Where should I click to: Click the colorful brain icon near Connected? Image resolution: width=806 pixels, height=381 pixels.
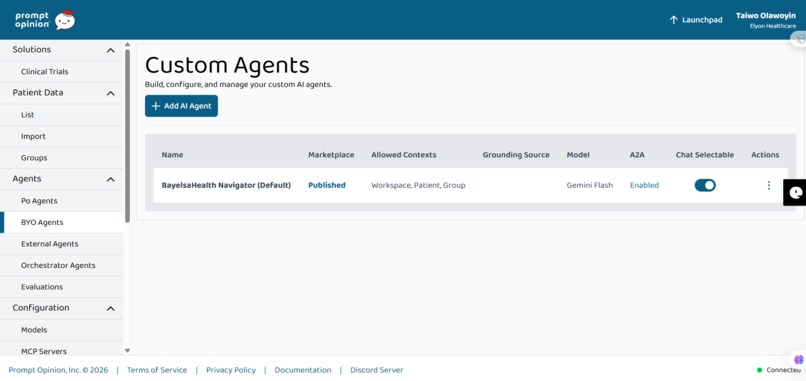coord(798,359)
